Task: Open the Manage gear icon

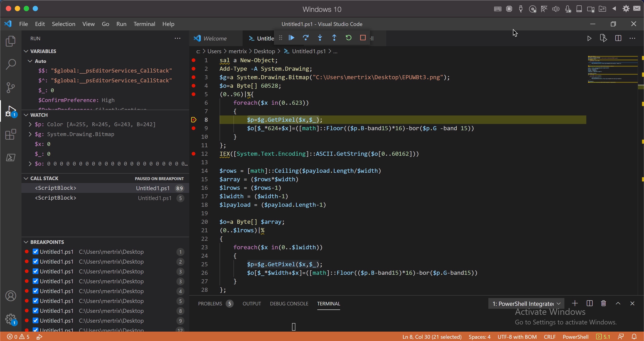Action: pyautogui.click(x=11, y=319)
